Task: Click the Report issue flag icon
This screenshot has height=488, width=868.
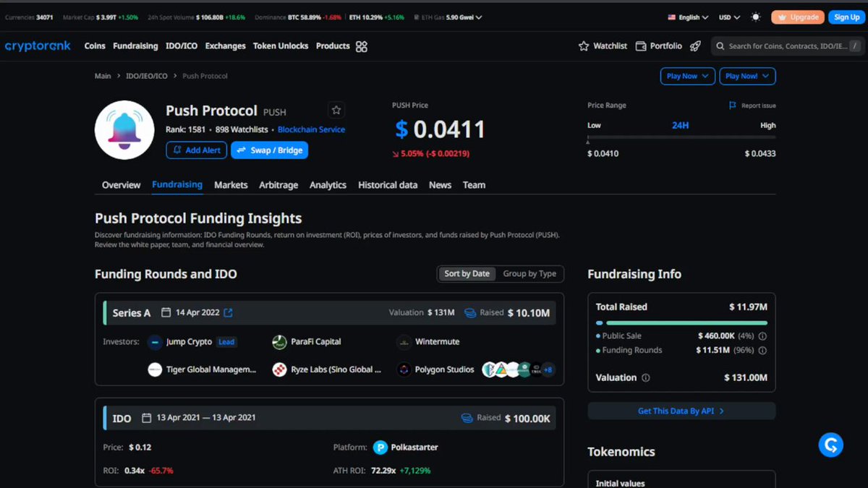Action: [x=733, y=106]
